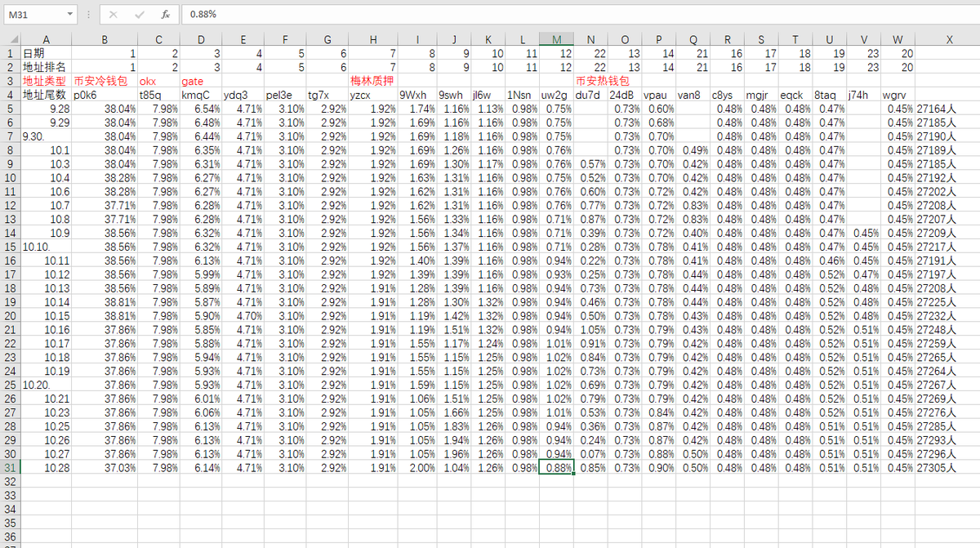980x548 pixels.
Task: Select column Q header
Action: coord(693,40)
